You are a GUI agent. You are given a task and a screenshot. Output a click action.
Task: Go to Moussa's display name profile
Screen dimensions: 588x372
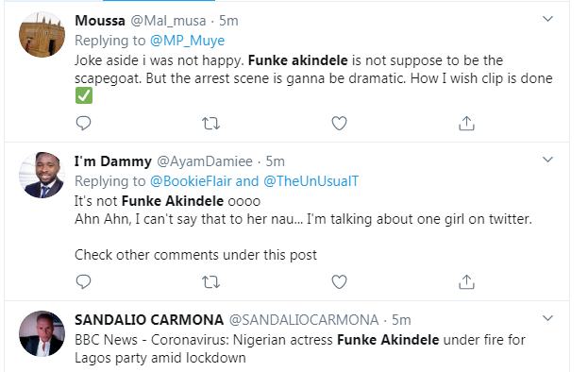tap(100, 21)
